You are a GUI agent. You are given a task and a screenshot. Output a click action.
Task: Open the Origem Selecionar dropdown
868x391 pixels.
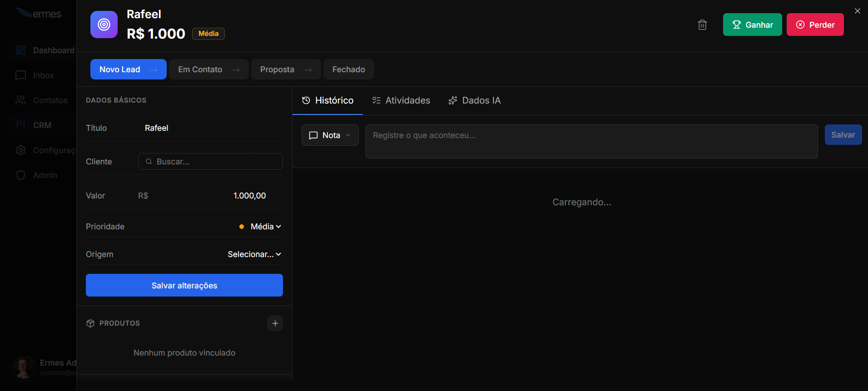254,254
